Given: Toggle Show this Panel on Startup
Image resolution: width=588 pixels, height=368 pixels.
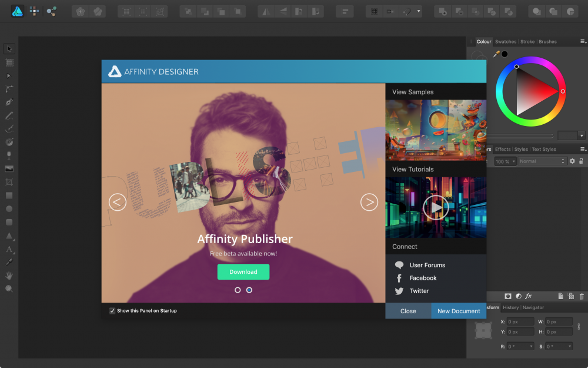Looking at the screenshot, I should (112, 310).
